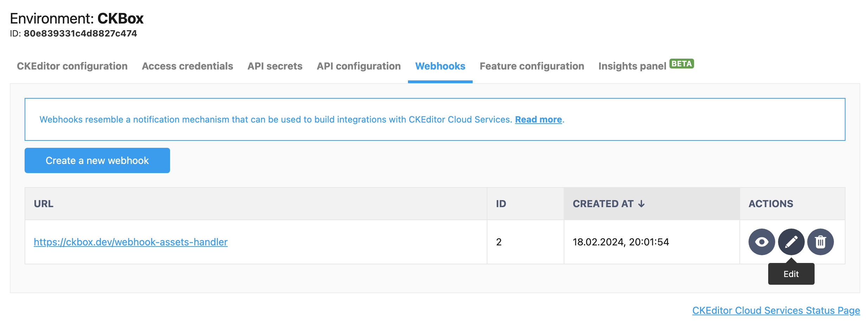
Task: Open the ckbox.dev webhook-assets-handler URL
Action: click(131, 242)
